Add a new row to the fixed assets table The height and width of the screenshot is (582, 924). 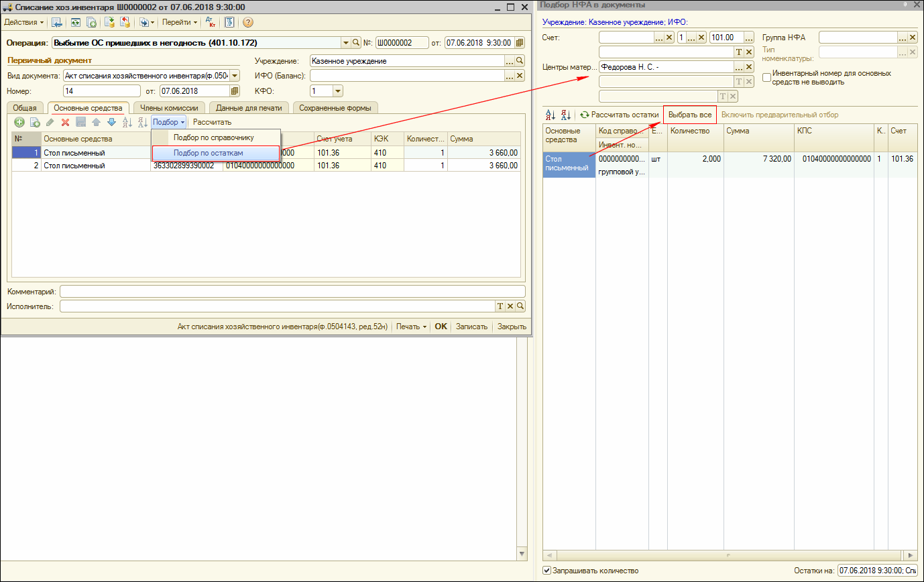[x=19, y=122]
